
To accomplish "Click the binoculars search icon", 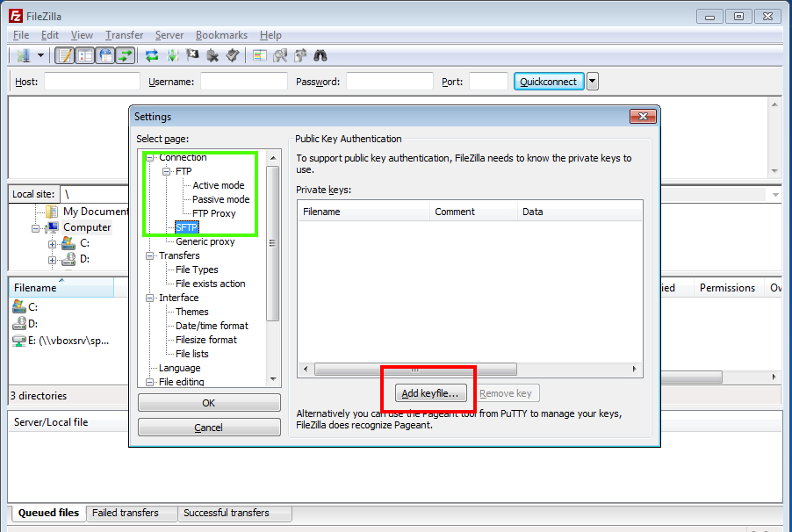I will tap(320, 56).
